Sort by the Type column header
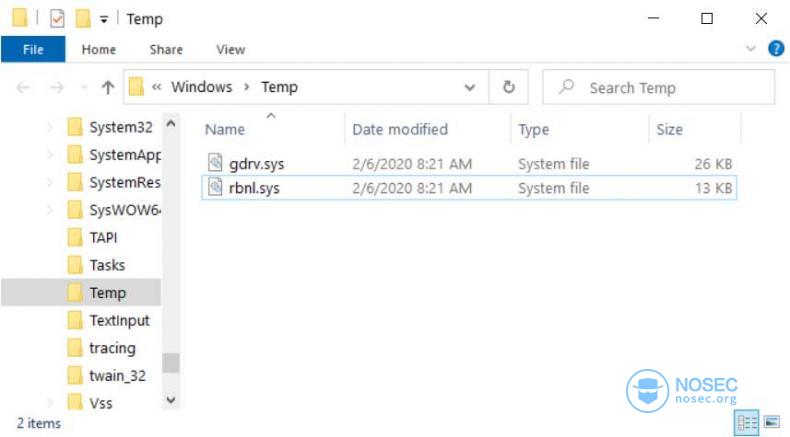Viewport: 790px width, 437px height. 533,130
